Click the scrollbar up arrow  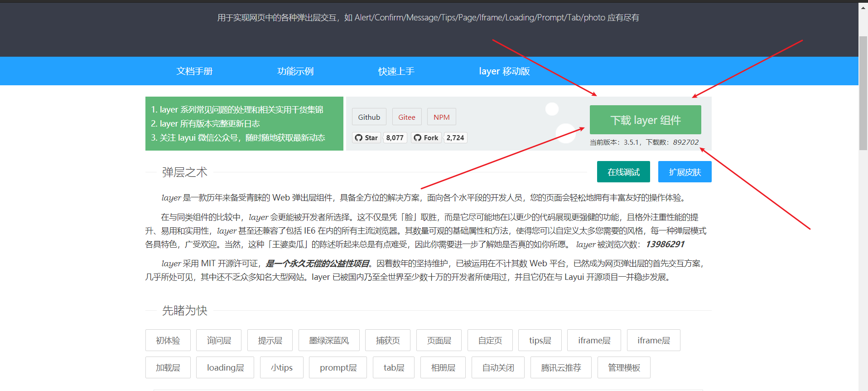pos(863,7)
